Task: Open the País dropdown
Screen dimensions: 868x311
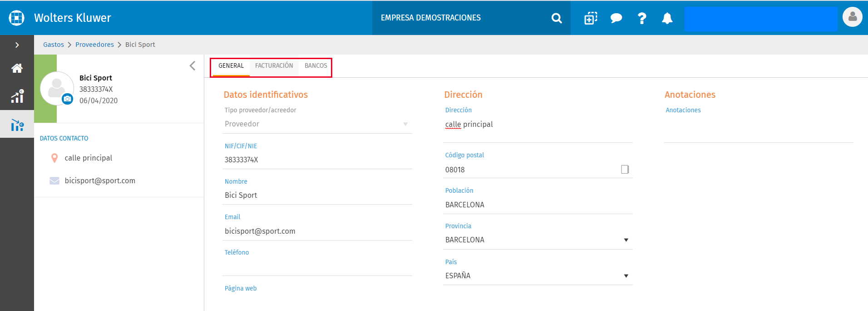Action: tap(538, 276)
